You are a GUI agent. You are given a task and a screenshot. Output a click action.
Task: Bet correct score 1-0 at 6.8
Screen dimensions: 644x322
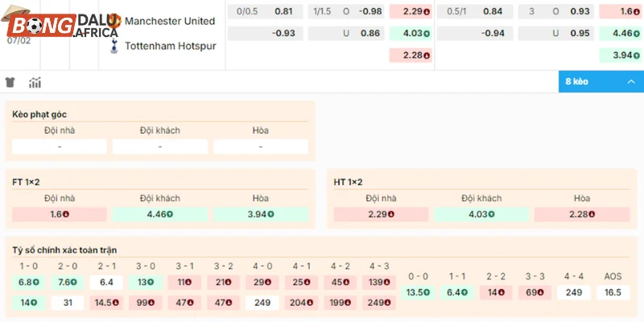[x=27, y=282]
